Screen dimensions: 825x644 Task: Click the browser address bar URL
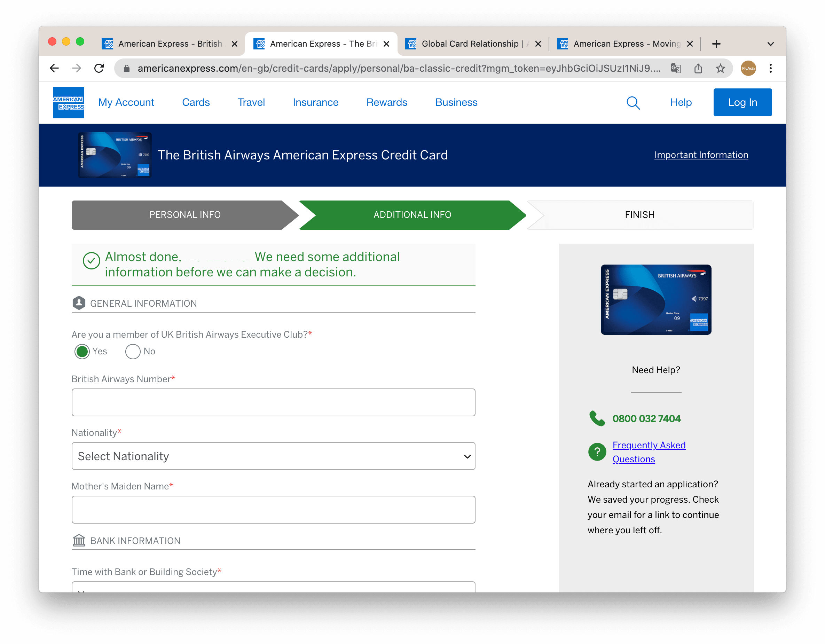point(399,68)
